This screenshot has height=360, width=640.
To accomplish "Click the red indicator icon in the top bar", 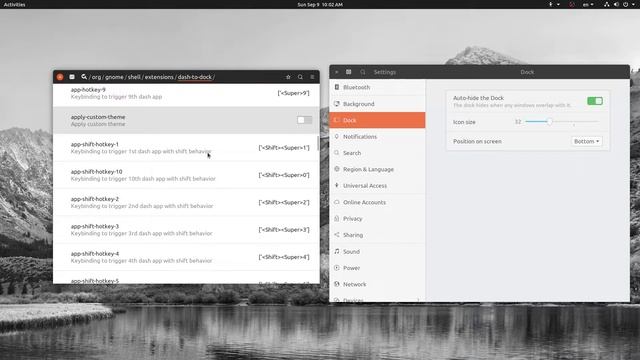I will click(x=572, y=4).
